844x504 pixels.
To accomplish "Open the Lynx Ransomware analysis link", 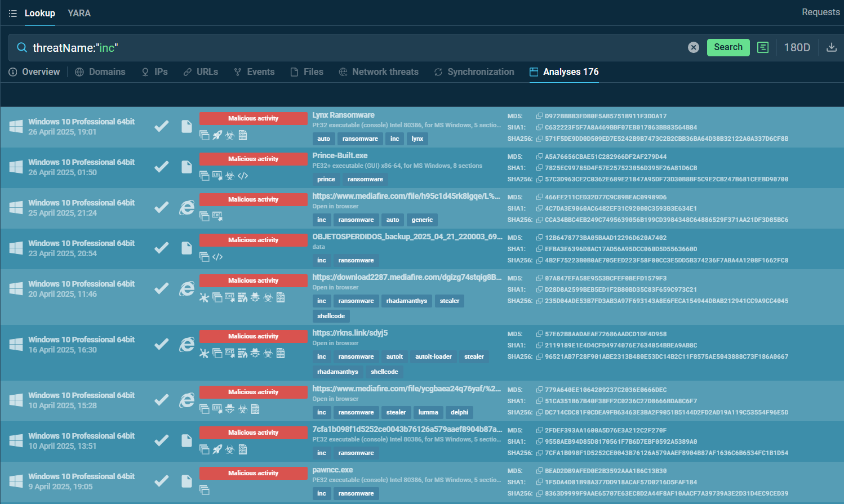I will 343,115.
